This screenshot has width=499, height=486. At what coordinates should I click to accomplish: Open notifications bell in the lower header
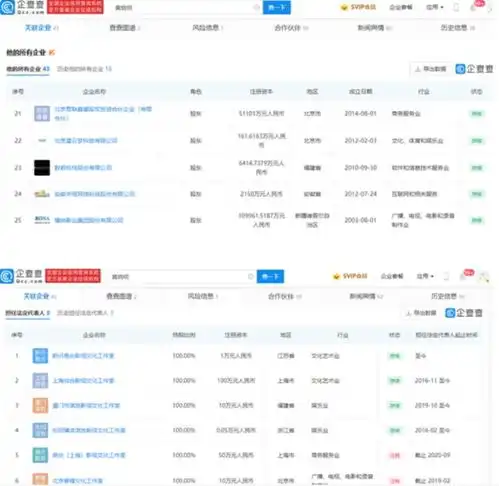coord(463,276)
